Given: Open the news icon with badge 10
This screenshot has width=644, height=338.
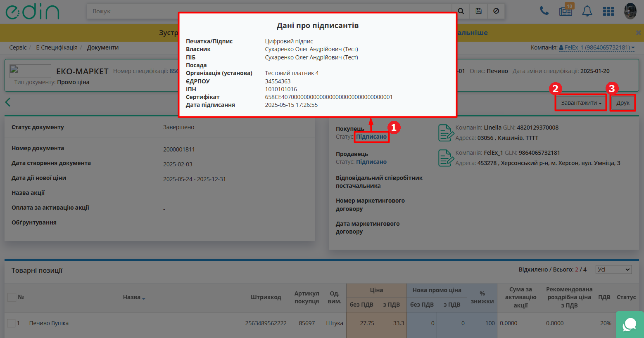Looking at the screenshot, I should point(566,11).
